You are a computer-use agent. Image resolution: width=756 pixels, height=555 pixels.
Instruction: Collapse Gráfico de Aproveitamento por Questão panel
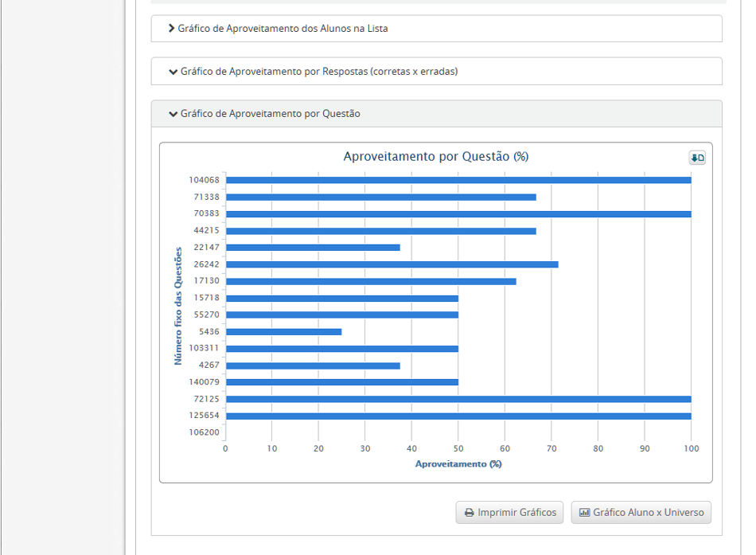270,114
